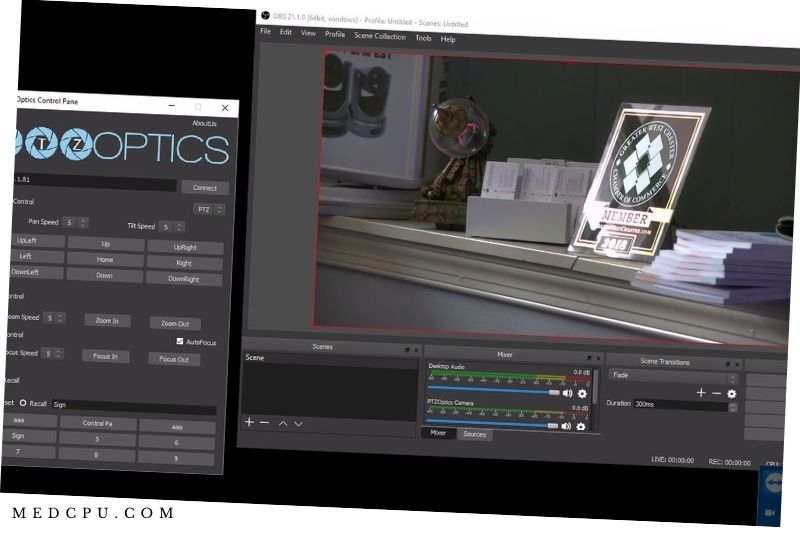The image size is (800, 533).
Task: Switch to the Sources tab
Action: [474, 434]
